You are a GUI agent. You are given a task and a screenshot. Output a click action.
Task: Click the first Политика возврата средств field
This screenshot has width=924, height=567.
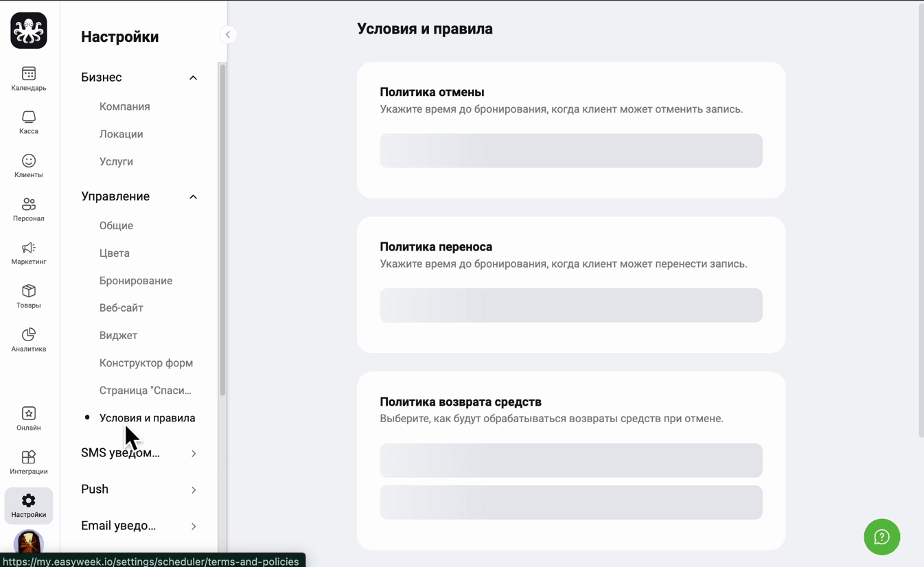coord(571,460)
